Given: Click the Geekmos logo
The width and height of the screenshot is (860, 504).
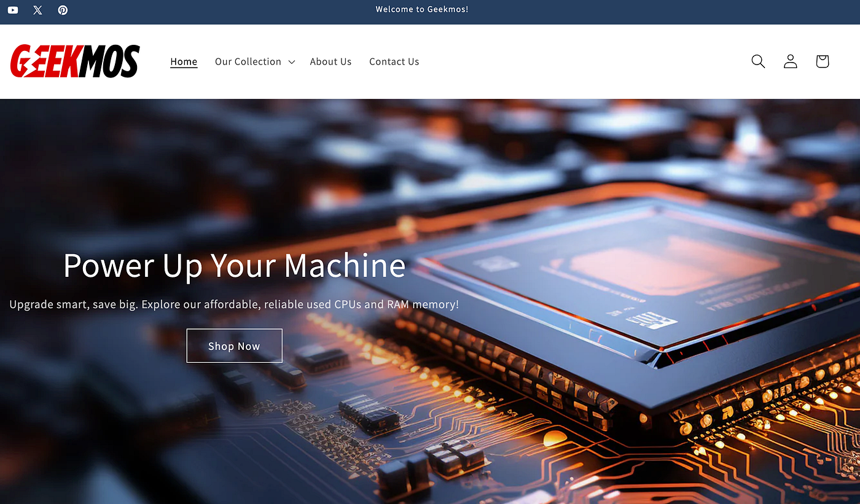Looking at the screenshot, I should [75, 61].
